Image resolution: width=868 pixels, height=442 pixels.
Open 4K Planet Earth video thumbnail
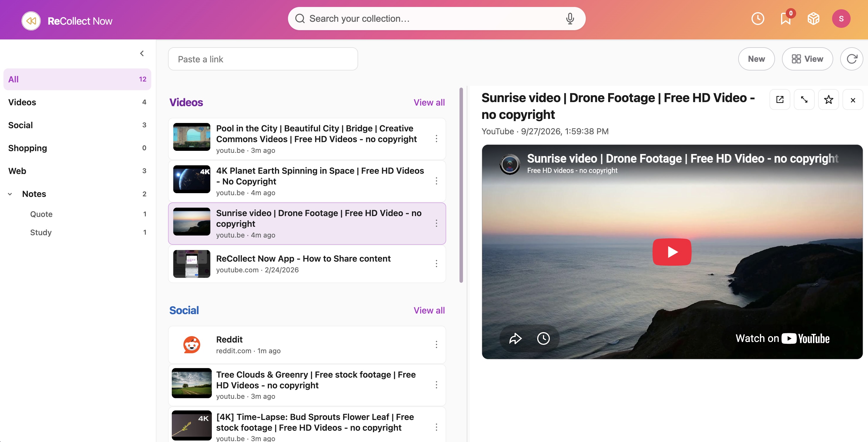pos(192,179)
